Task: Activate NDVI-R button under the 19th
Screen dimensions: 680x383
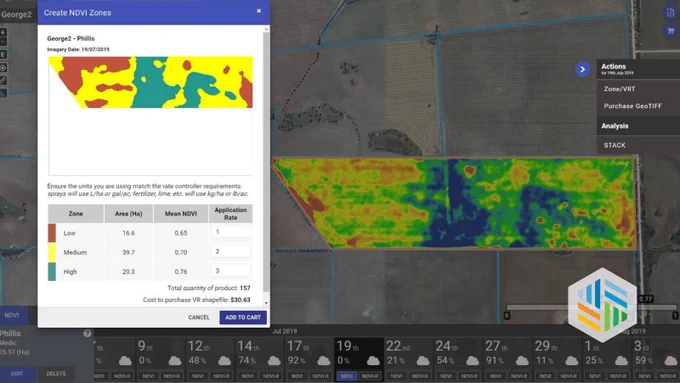Action: [370, 376]
